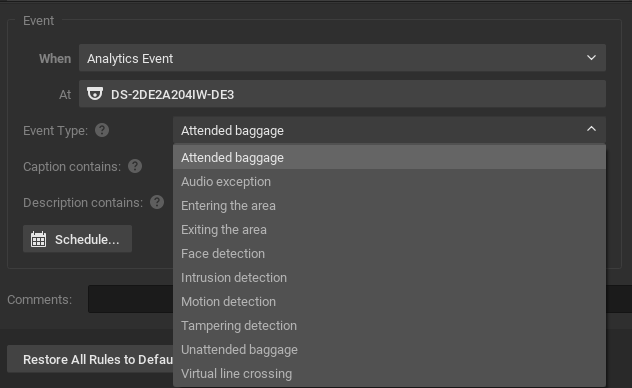Click the dome camera icon in At field
632x388 pixels.
pos(95,94)
